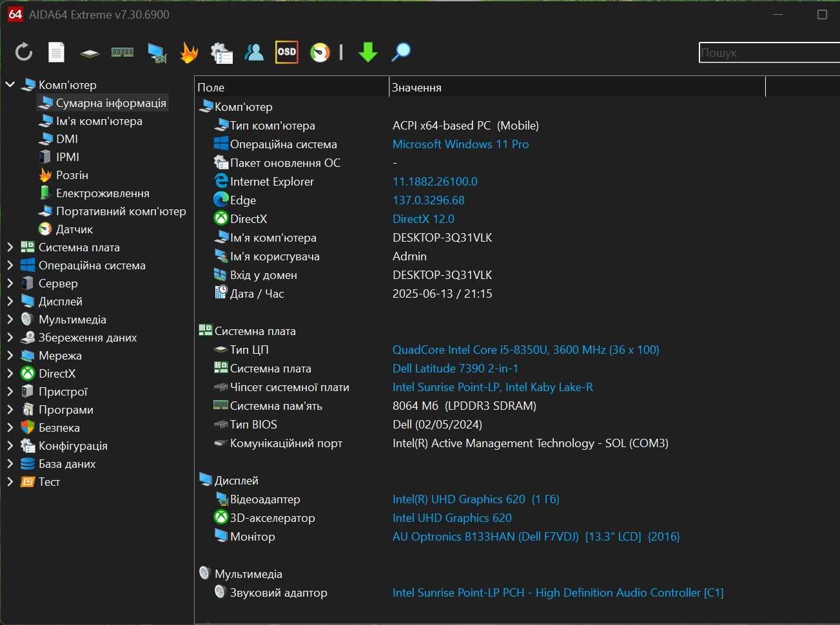Click the Intel UHD Graphics 620 3D accelerator link
The image size is (840, 625).
(452, 517)
